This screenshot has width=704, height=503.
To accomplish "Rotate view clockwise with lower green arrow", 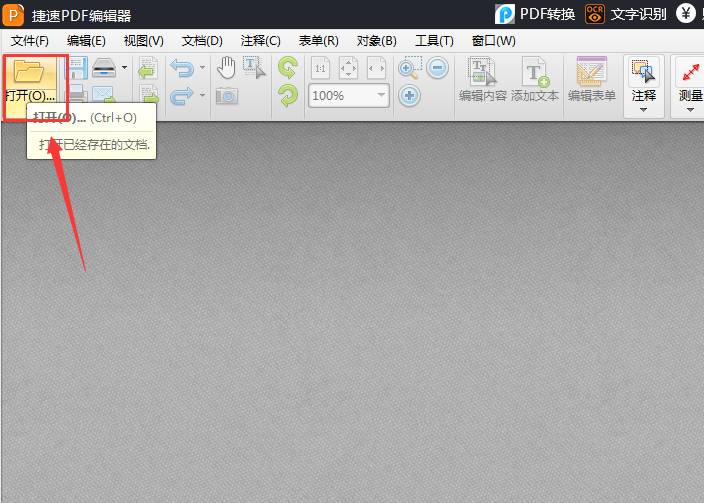I will 288,95.
